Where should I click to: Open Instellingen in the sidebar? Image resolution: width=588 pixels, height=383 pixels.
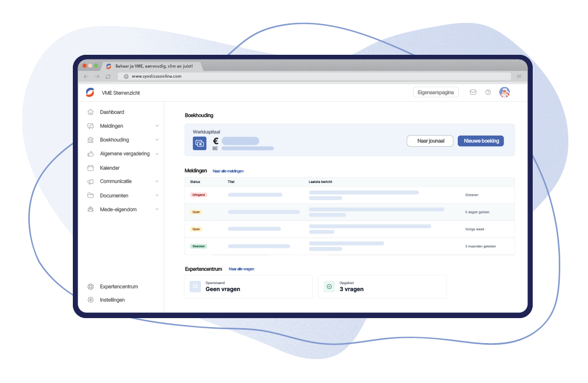[112, 300]
